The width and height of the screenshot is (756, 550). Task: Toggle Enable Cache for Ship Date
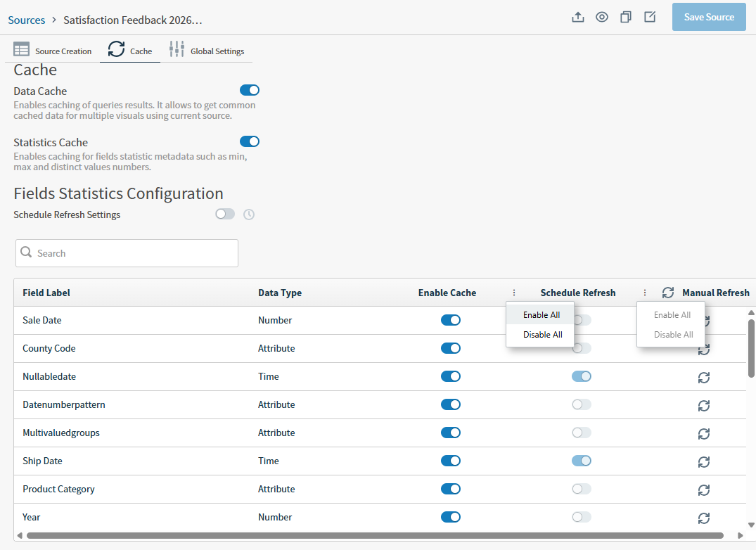(451, 461)
